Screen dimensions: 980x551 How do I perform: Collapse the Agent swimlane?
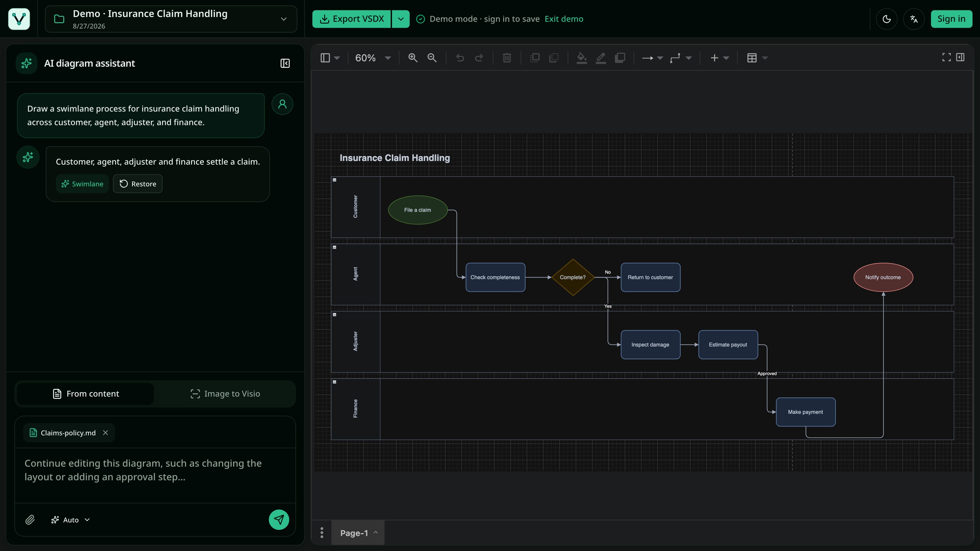(x=334, y=247)
